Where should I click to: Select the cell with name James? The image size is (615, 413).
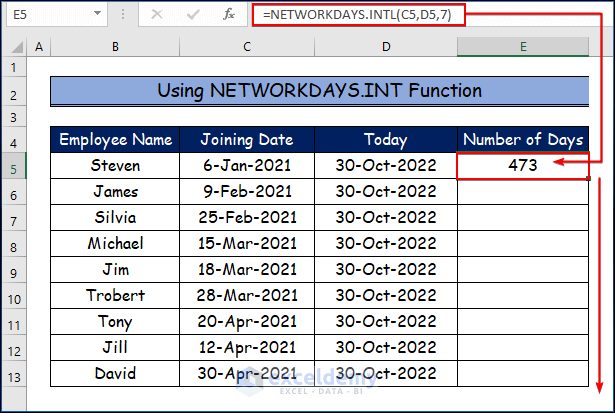115,191
